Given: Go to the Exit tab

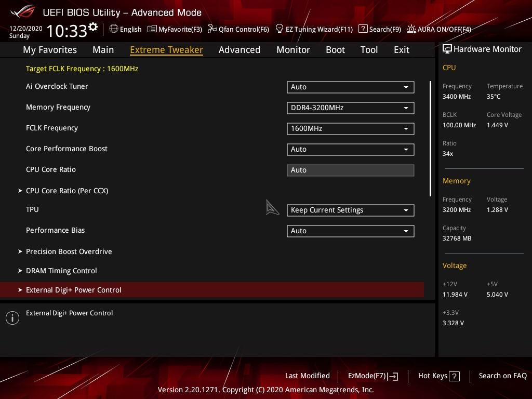Looking at the screenshot, I should tap(402, 50).
